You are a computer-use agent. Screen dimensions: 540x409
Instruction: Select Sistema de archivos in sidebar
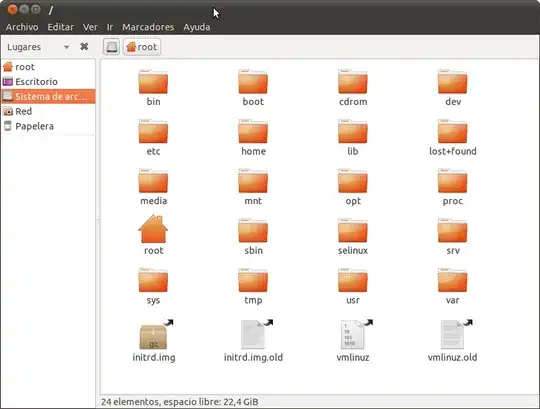[x=48, y=96]
